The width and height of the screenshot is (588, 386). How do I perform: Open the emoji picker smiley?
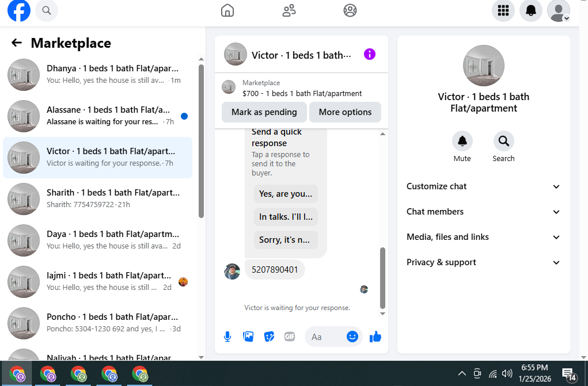point(352,337)
